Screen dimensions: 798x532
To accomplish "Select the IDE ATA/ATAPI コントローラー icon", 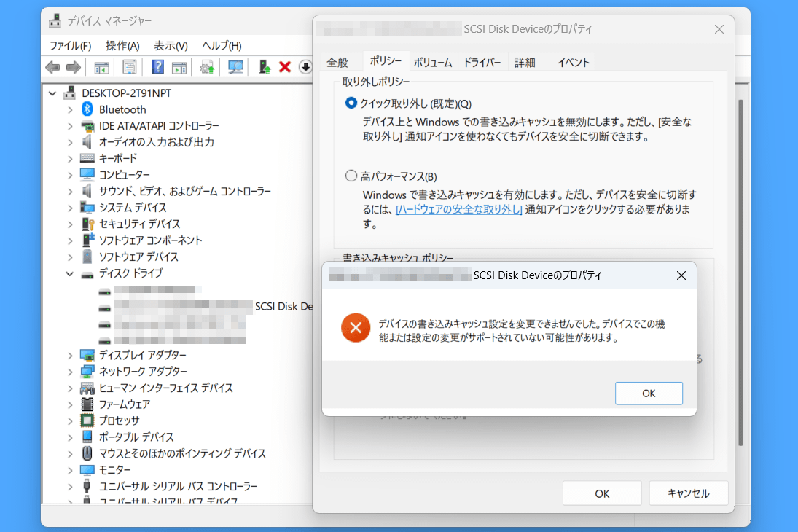I will tap(87, 126).
